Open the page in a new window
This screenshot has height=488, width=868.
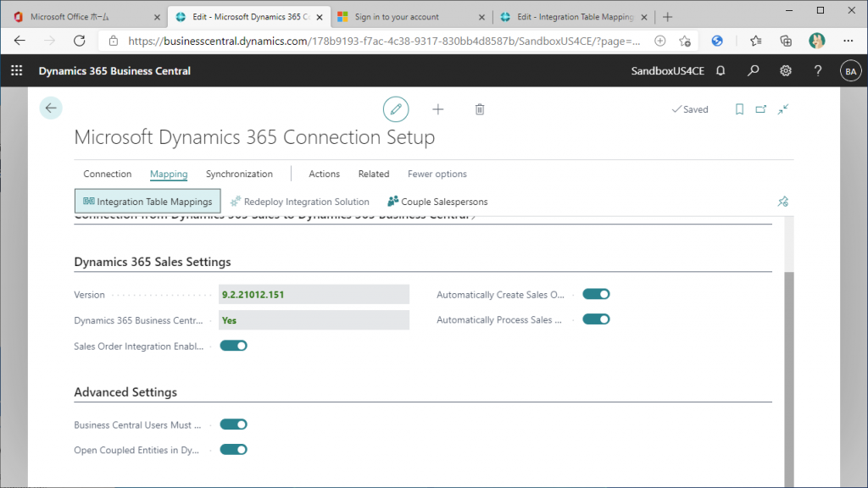coord(761,109)
